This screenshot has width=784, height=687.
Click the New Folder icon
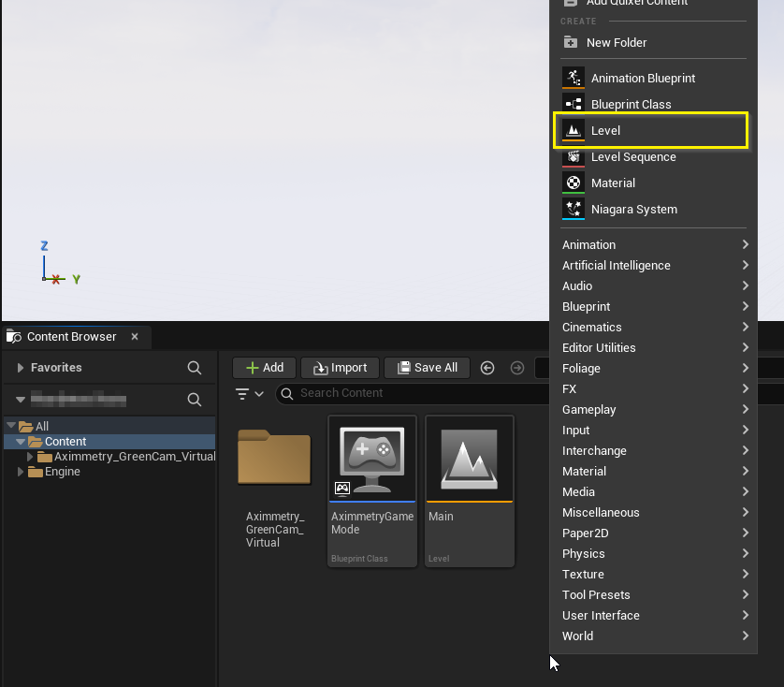click(571, 42)
